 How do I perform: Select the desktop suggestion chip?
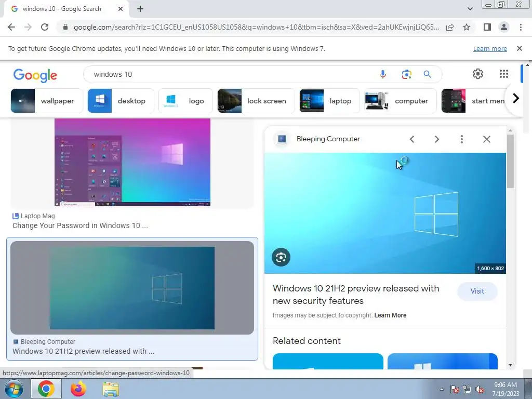click(x=121, y=101)
